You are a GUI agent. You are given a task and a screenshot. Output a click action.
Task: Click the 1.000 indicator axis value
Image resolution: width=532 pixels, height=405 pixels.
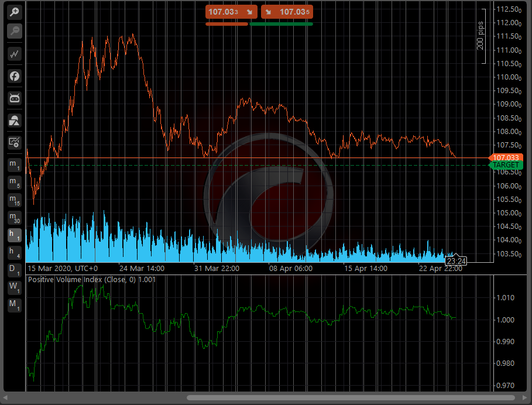(x=505, y=320)
